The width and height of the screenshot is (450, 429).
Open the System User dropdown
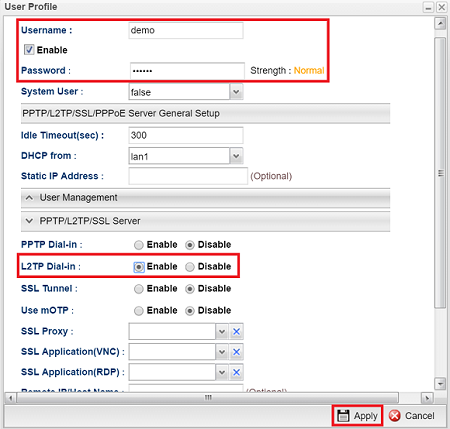pyautogui.click(x=236, y=92)
